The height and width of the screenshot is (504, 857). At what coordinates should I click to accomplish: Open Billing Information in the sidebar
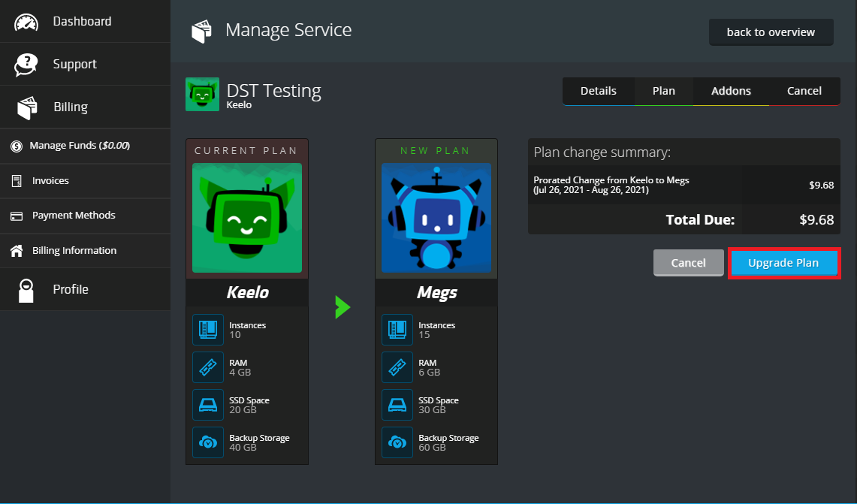pyautogui.click(x=86, y=251)
